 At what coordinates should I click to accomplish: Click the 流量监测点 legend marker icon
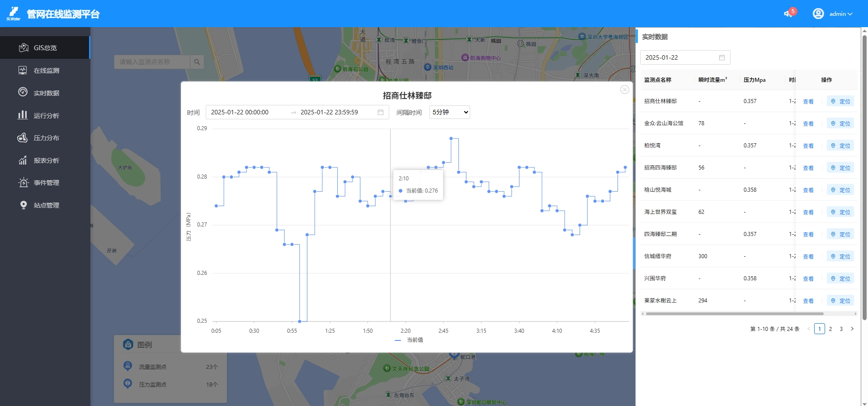pos(128,366)
